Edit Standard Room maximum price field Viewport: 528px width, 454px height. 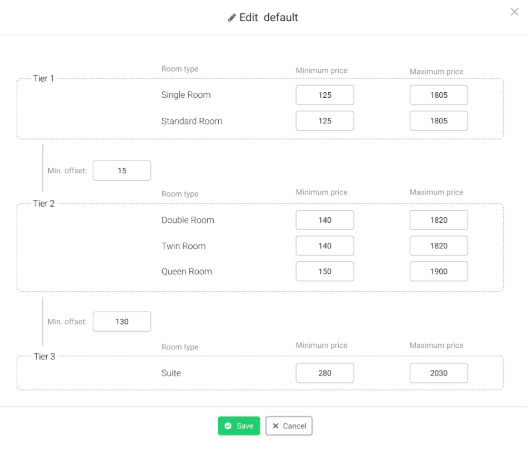tap(438, 121)
